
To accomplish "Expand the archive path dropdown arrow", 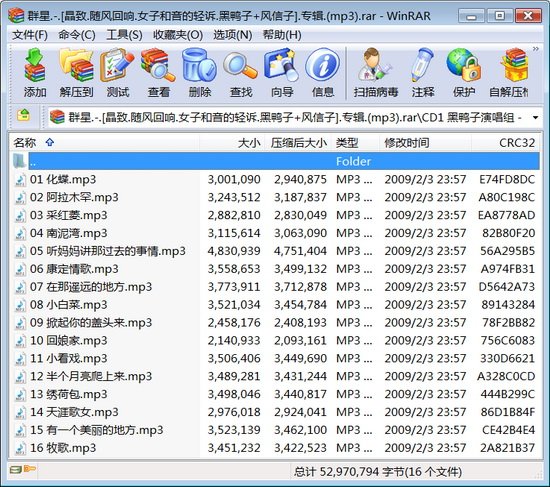I will 535,118.
